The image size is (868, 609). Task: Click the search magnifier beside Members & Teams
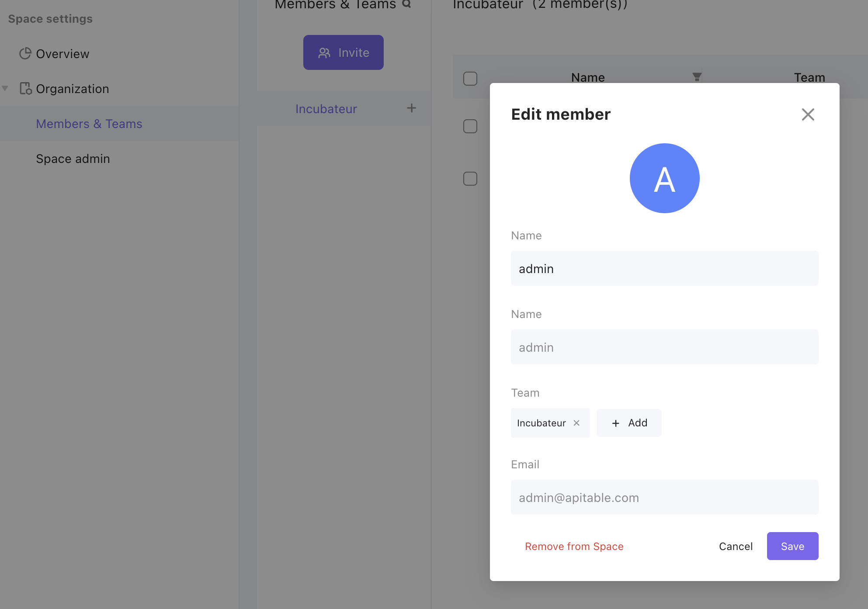coord(407,4)
